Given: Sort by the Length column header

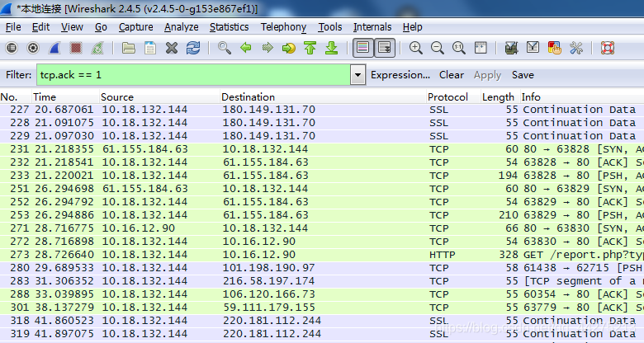Looking at the screenshot, I should (500, 97).
